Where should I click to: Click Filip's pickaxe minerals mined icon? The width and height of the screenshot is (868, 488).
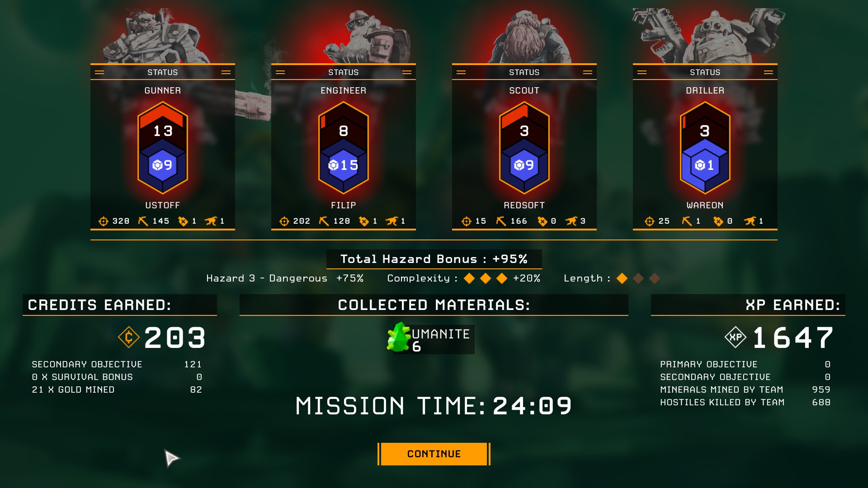point(324,221)
